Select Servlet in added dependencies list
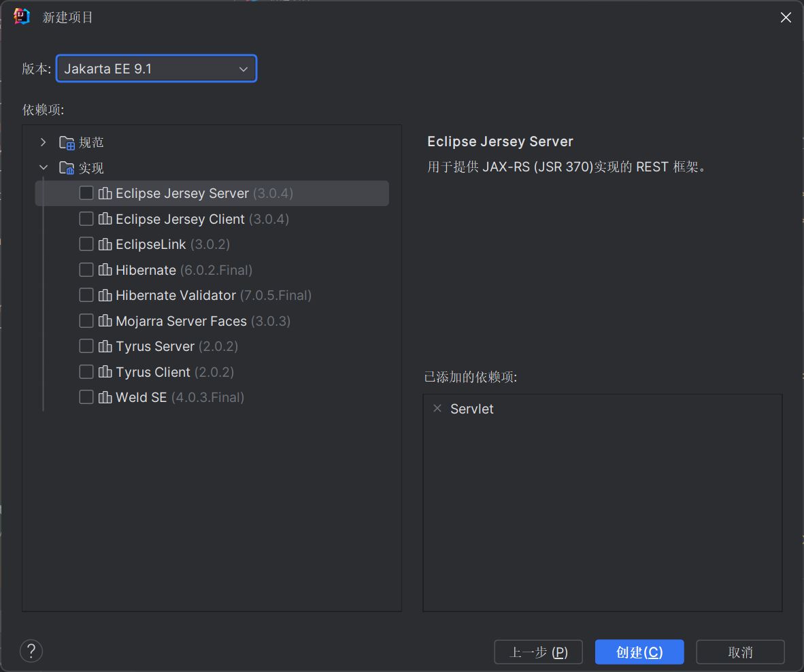 (472, 409)
